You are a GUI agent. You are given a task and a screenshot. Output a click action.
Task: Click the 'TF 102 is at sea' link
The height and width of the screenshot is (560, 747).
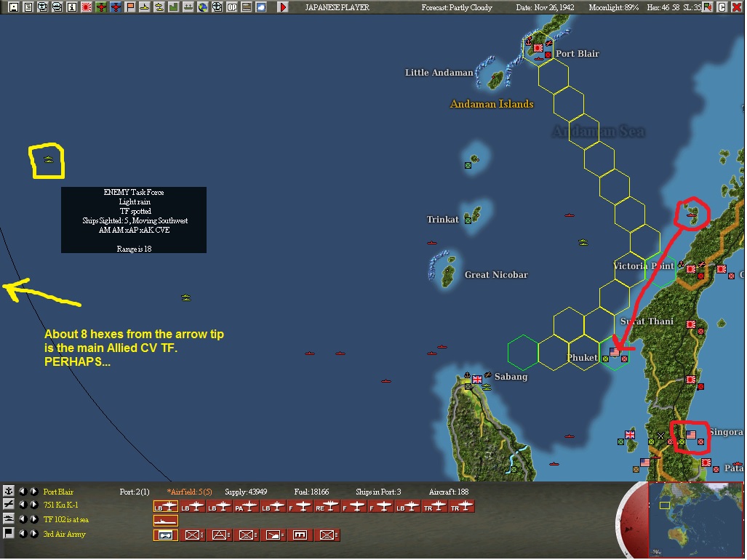tap(65, 519)
